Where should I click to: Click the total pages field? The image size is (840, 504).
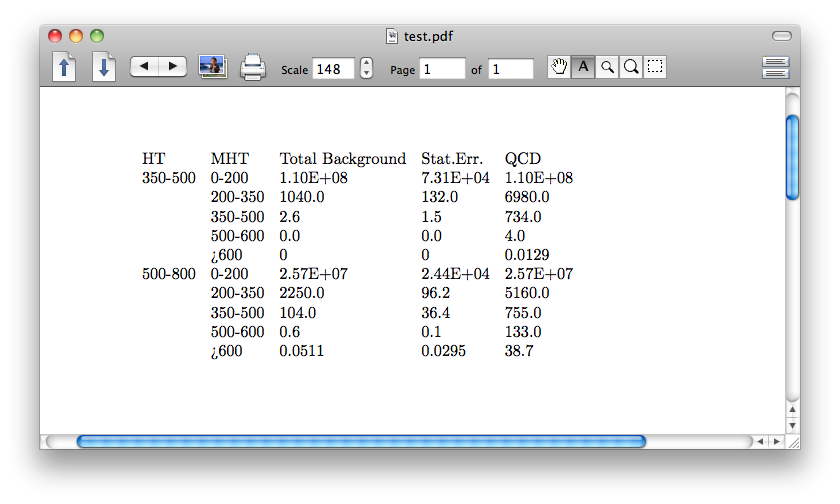pyautogui.click(x=511, y=69)
